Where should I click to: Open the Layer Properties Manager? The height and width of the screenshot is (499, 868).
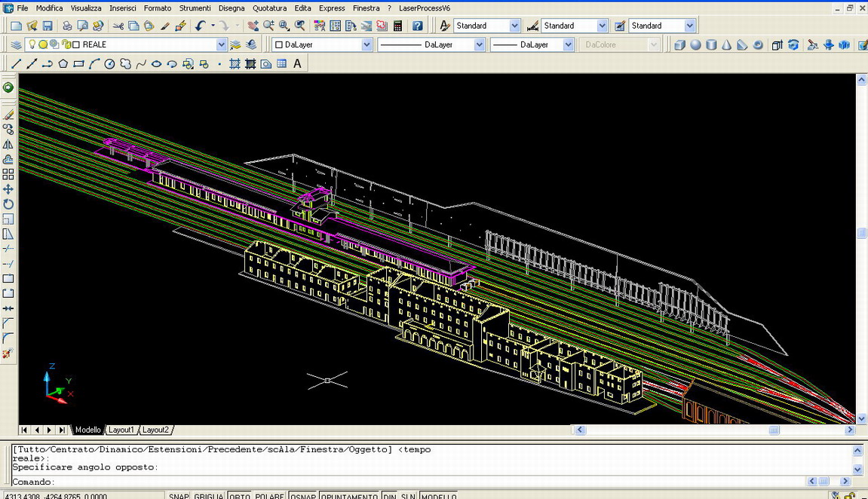(x=16, y=45)
